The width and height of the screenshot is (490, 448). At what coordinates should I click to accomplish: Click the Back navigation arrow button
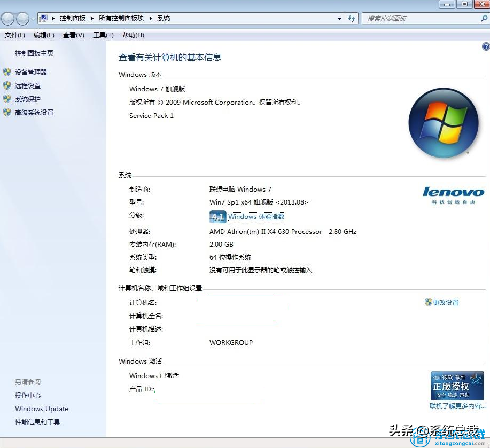pyautogui.click(x=8, y=19)
